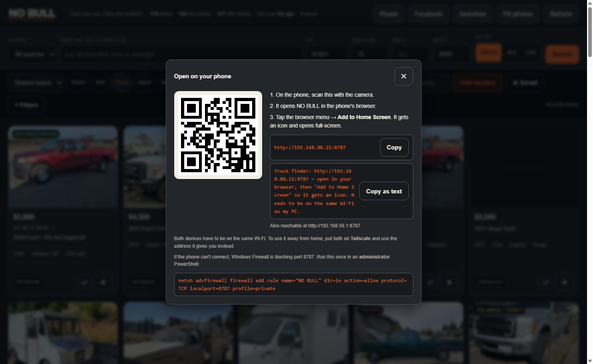Image resolution: width=593 pixels, height=364 pixels.
Task: Click the QR code image
Action: (x=218, y=135)
